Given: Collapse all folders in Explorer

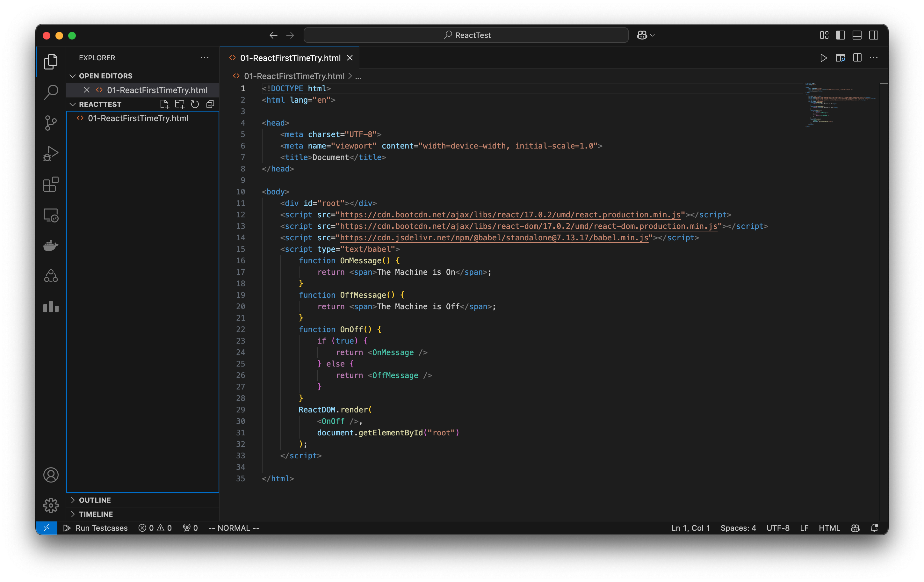Looking at the screenshot, I should click(210, 104).
